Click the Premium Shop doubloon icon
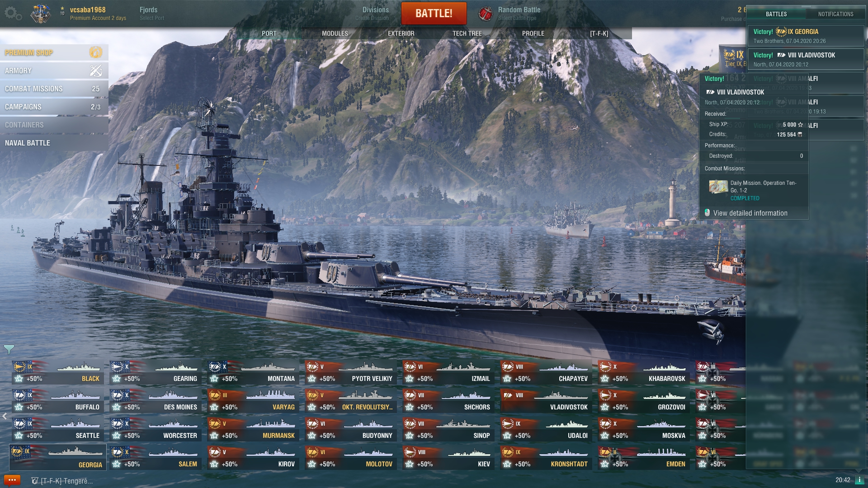Screen dimensions: 868x488 [x=96, y=52]
